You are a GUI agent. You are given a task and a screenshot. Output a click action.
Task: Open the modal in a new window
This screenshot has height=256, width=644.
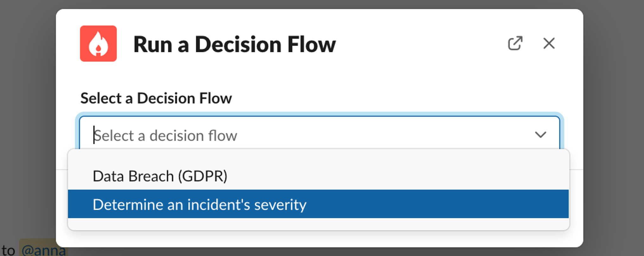point(515,43)
